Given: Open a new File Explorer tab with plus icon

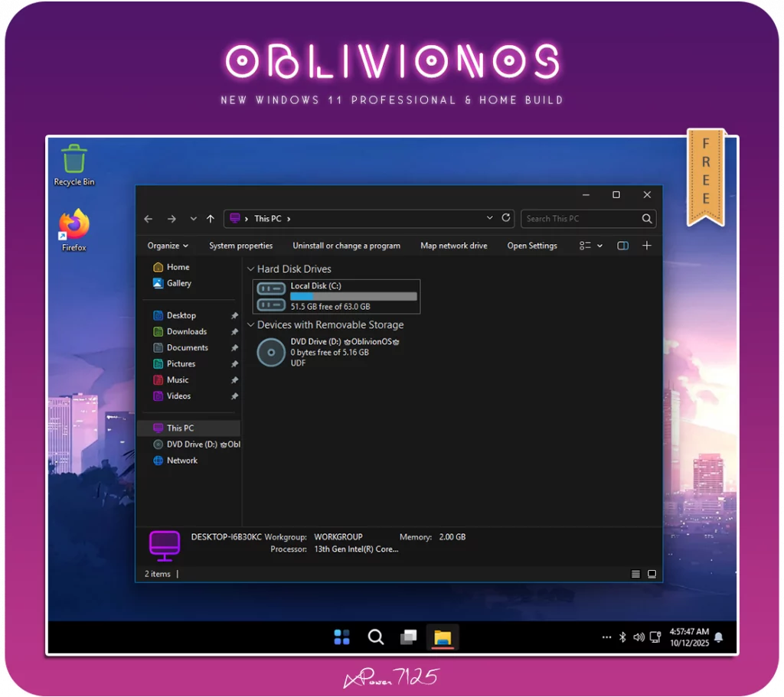Looking at the screenshot, I should click(x=648, y=246).
